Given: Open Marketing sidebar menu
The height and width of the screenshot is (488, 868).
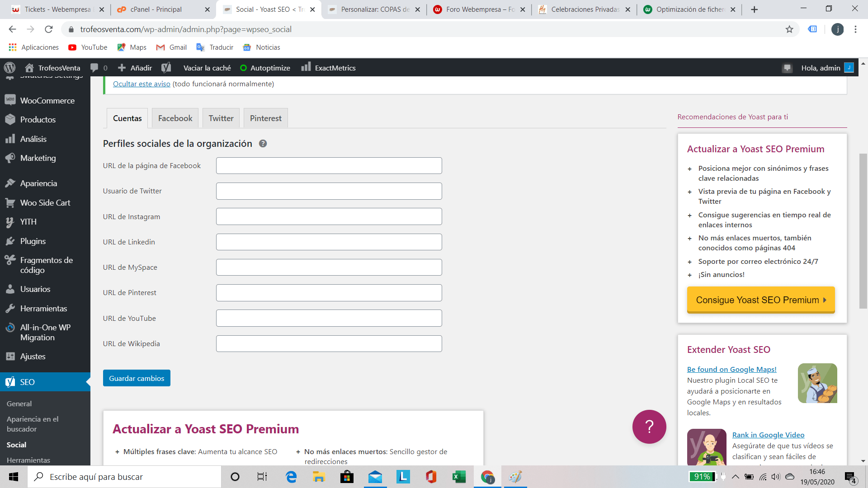Looking at the screenshot, I should 45,158.
